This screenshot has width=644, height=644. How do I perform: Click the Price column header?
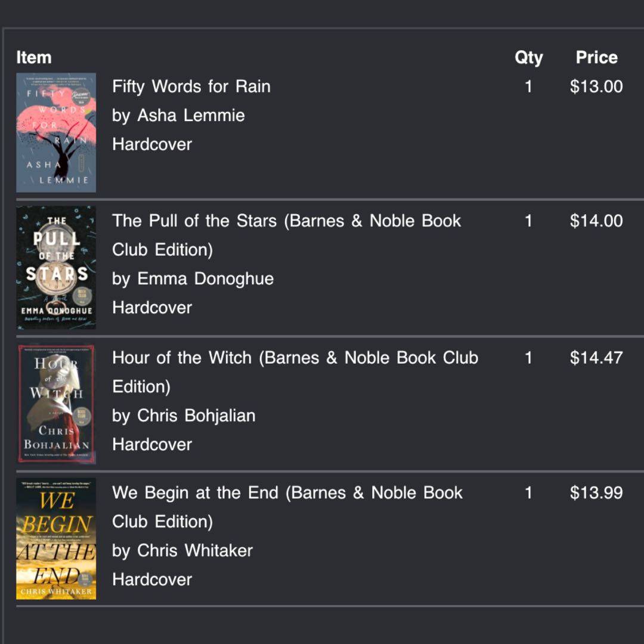click(596, 58)
